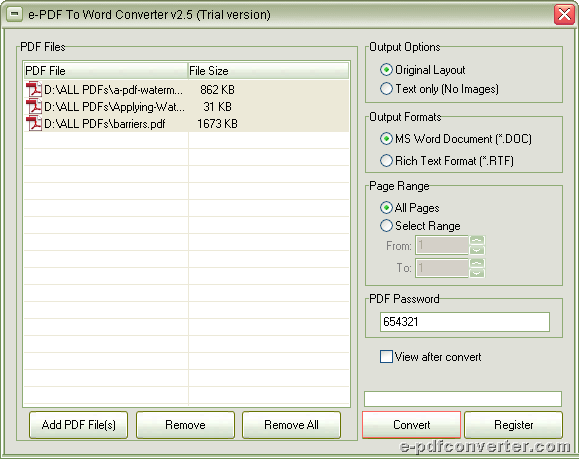579x459 pixels.
Task: Tick the View after convert checkbox
Action: pos(386,357)
